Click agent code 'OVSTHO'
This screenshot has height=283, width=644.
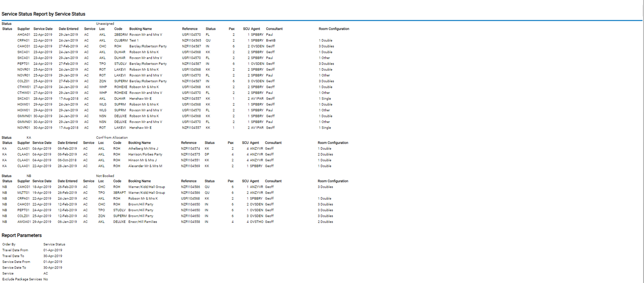tap(256, 222)
